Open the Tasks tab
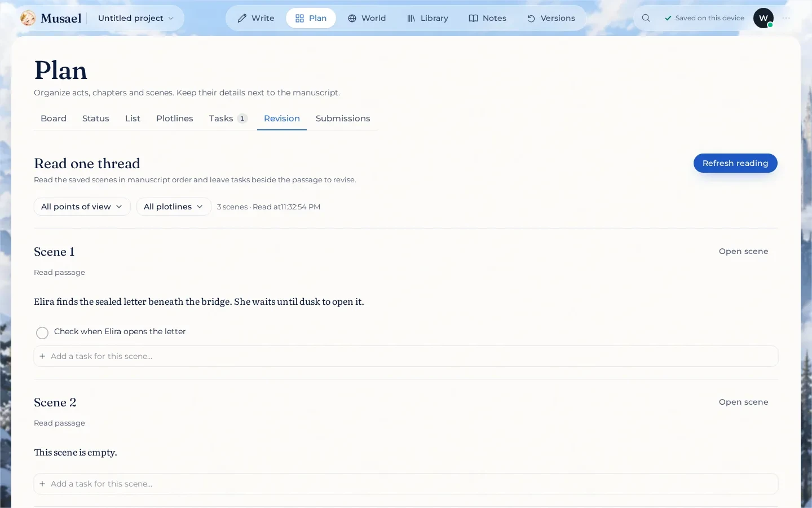 click(x=228, y=119)
